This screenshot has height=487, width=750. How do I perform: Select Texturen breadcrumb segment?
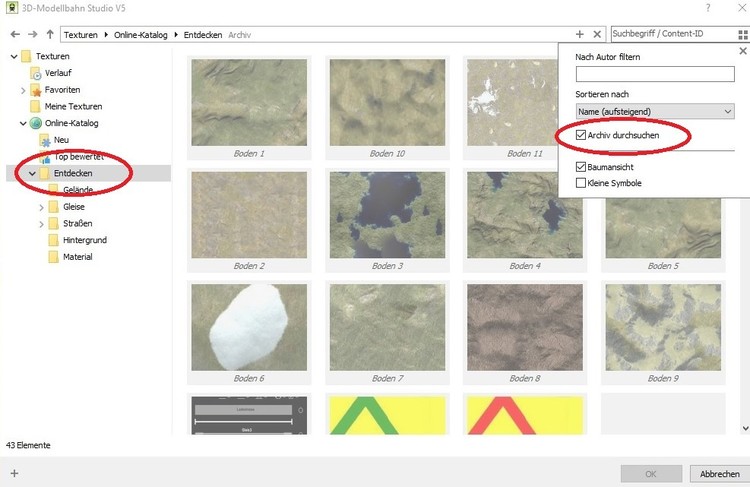[80, 35]
